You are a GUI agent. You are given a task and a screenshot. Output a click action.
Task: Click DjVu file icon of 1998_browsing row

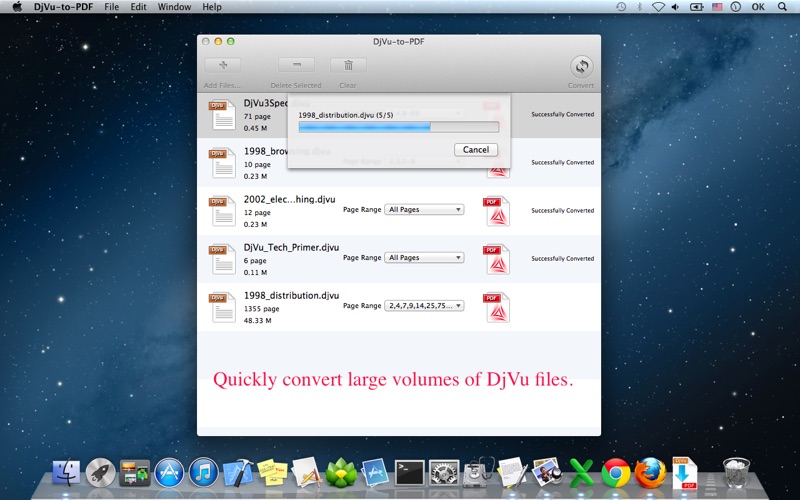point(222,163)
